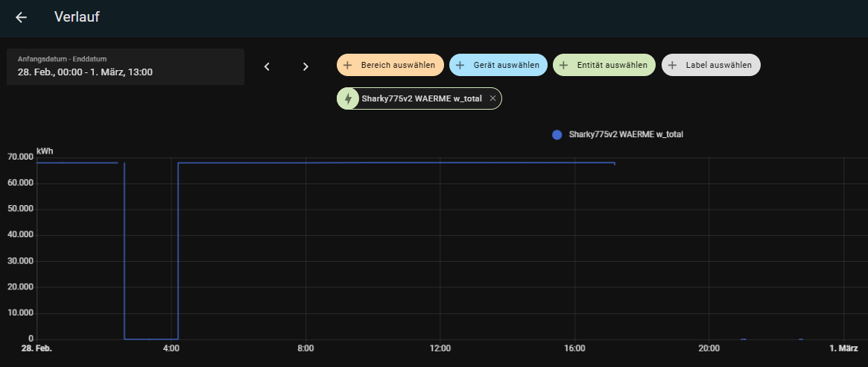Click 'Entität auswählen' chip
The image size is (868, 367).
pyautogui.click(x=604, y=65)
